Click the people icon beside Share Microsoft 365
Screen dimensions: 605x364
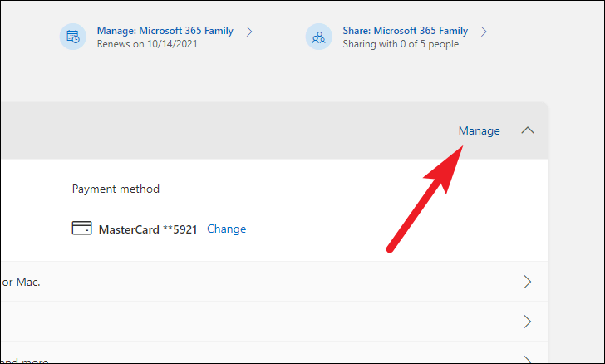coord(319,37)
